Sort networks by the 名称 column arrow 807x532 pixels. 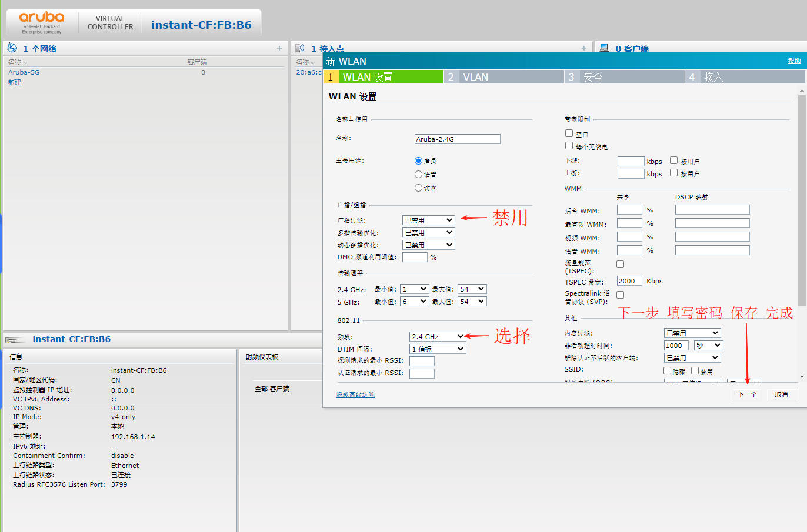coord(25,62)
